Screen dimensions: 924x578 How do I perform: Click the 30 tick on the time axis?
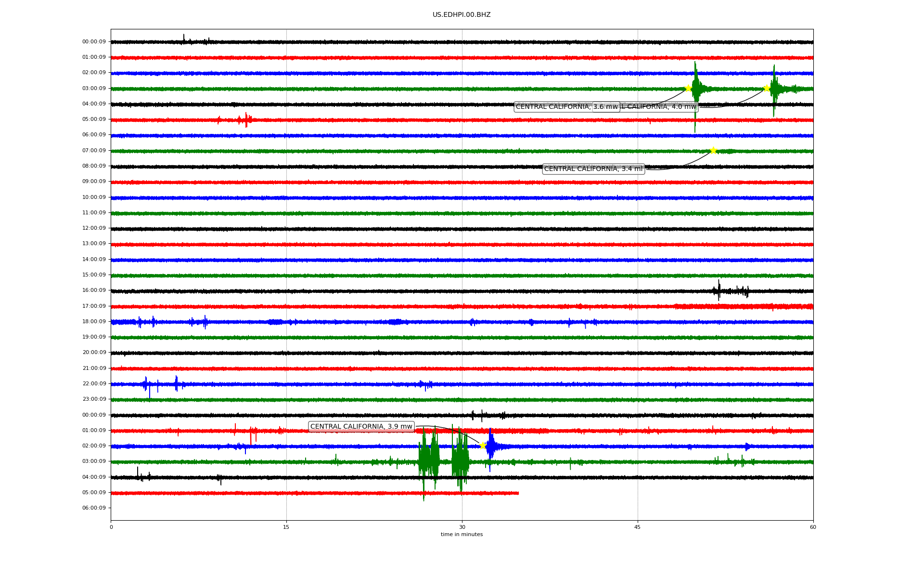click(462, 527)
